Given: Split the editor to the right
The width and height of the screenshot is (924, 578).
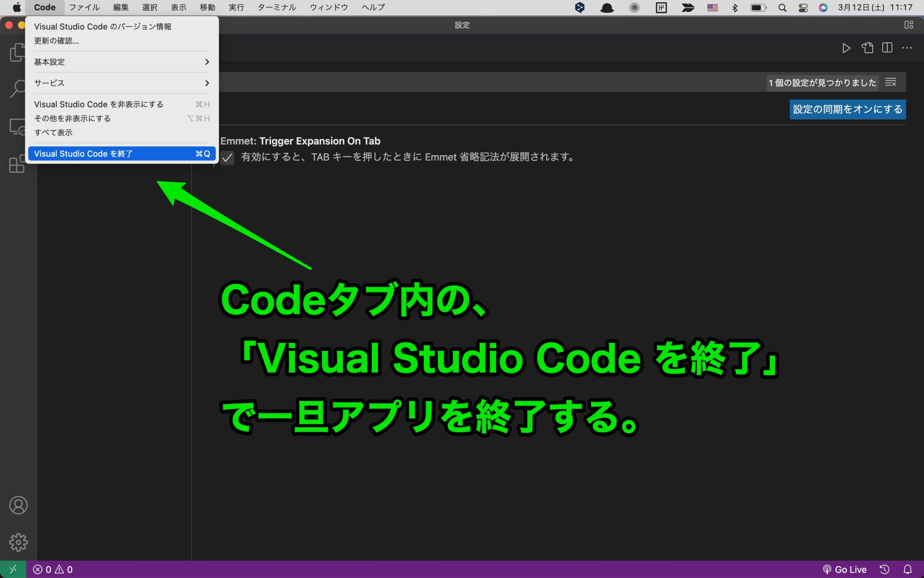Looking at the screenshot, I should (887, 48).
